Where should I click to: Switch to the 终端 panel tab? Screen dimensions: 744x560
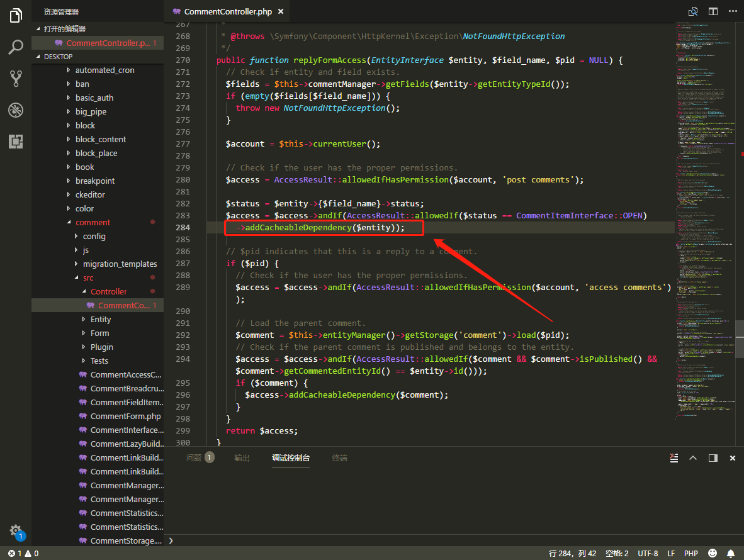tap(340, 457)
